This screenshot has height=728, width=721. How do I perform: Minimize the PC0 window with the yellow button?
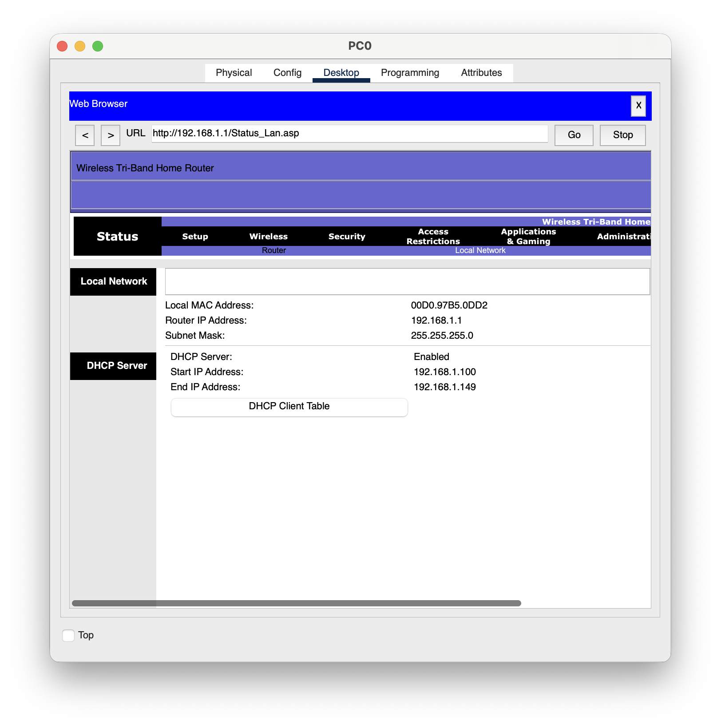[80, 46]
